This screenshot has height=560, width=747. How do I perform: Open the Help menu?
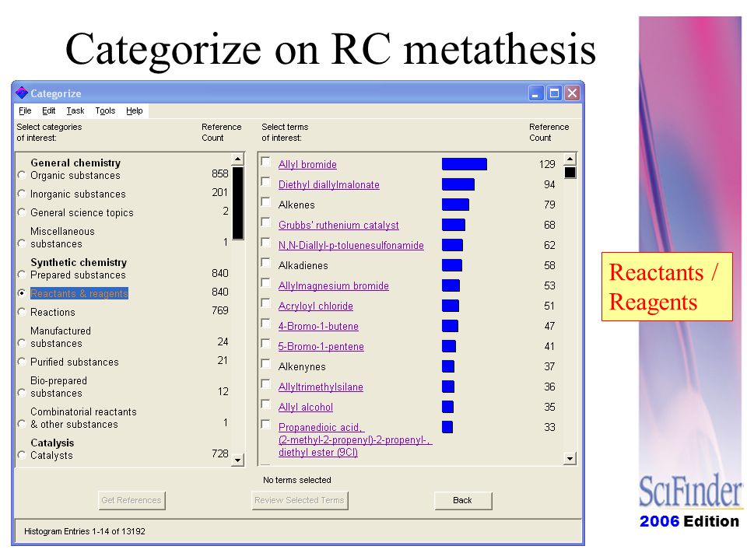pyautogui.click(x=135, y=110)
